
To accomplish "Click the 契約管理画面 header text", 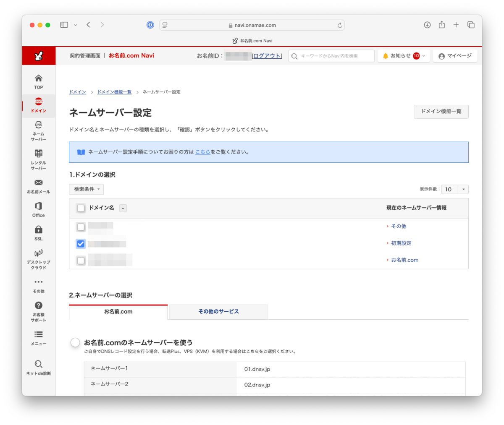I will point(85,55).
